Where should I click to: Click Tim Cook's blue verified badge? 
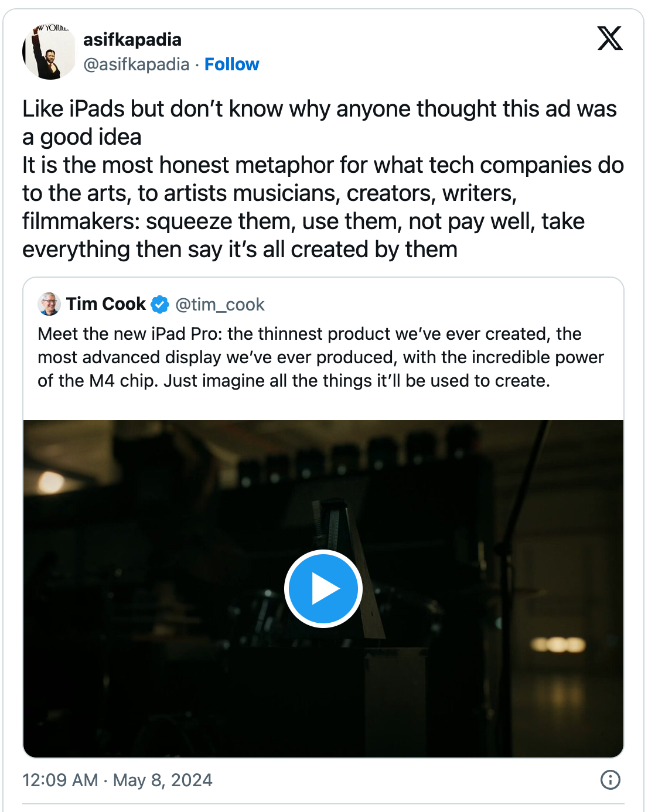(x=159, y=305)
